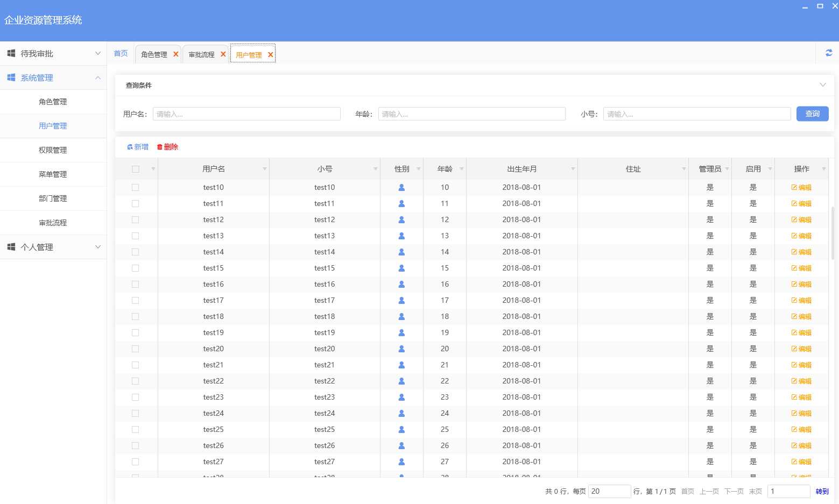Edit the test10 user row

pyautogui.click(x=801, y=188)
